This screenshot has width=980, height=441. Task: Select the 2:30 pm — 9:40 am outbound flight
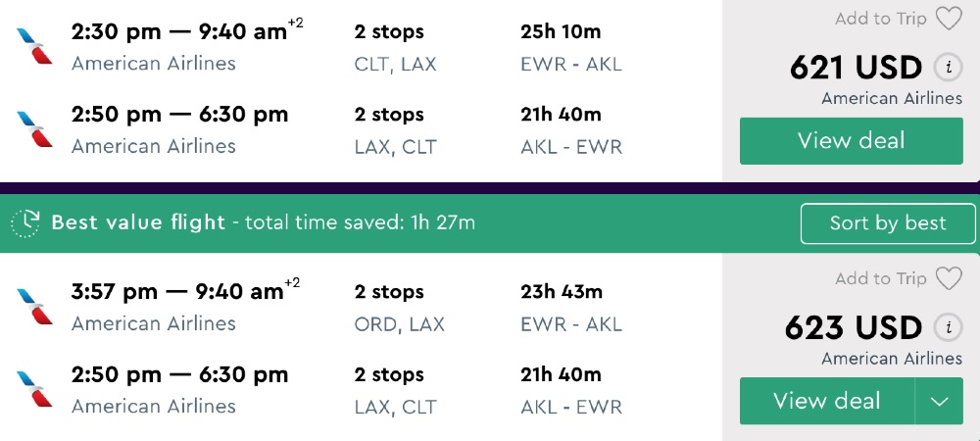[177, 31]
